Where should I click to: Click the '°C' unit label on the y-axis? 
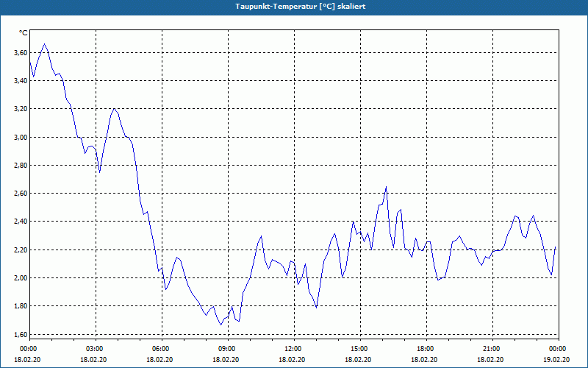[24, 33]
